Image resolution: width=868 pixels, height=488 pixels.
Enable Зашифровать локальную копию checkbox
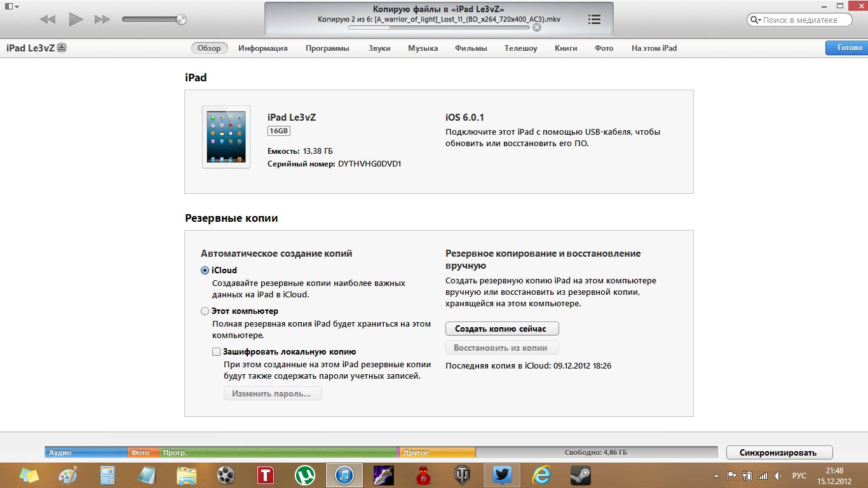pyautogui.click(x=217, y=351)
